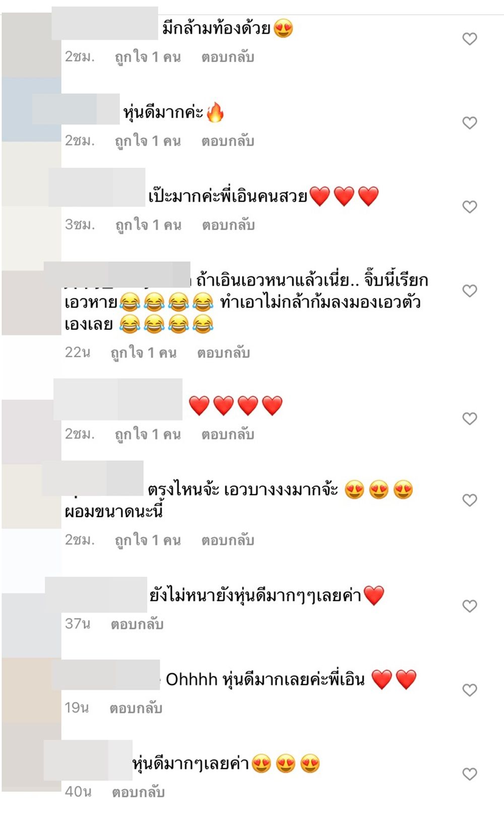Tap ตอบกลับ under the 40น comment

click(138, 792)
